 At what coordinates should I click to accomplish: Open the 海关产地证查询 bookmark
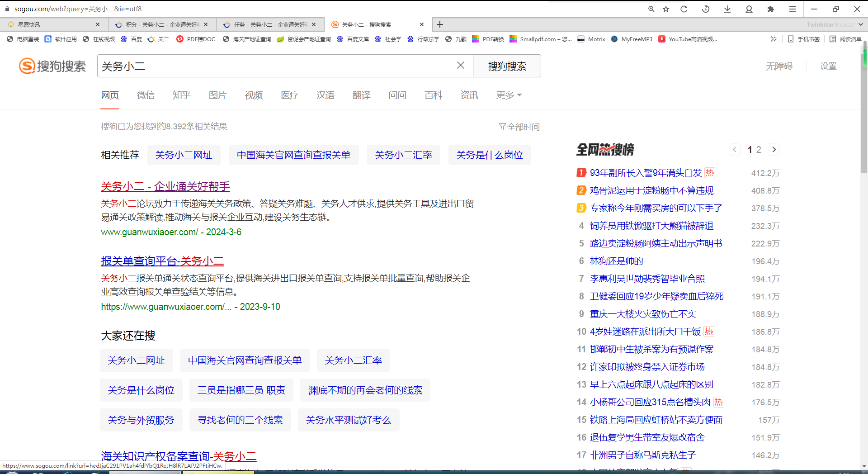point(247,39)
